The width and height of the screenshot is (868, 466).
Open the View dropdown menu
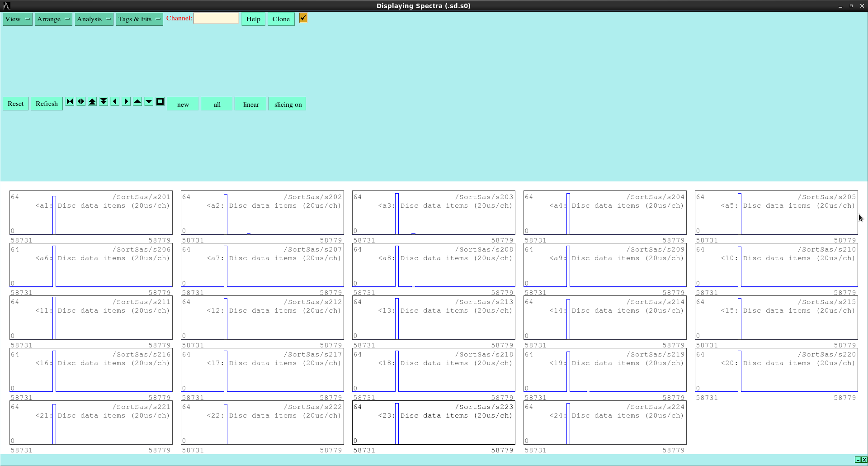coord(18,19)
